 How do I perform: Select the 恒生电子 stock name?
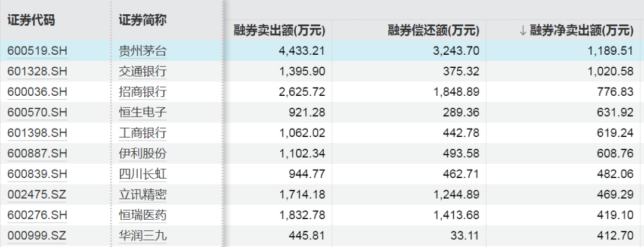pos(143,112)
